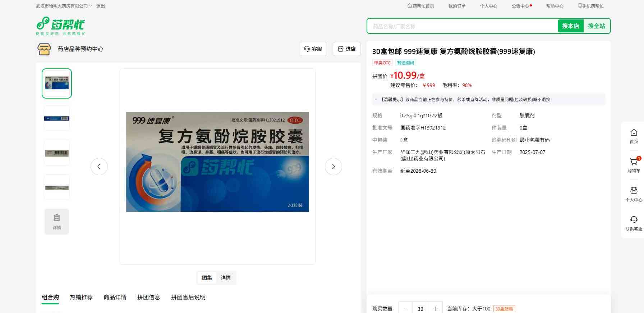
Task: Open the 拼团信息 tab
Action: pyautogui.click(x=149, y=297)
